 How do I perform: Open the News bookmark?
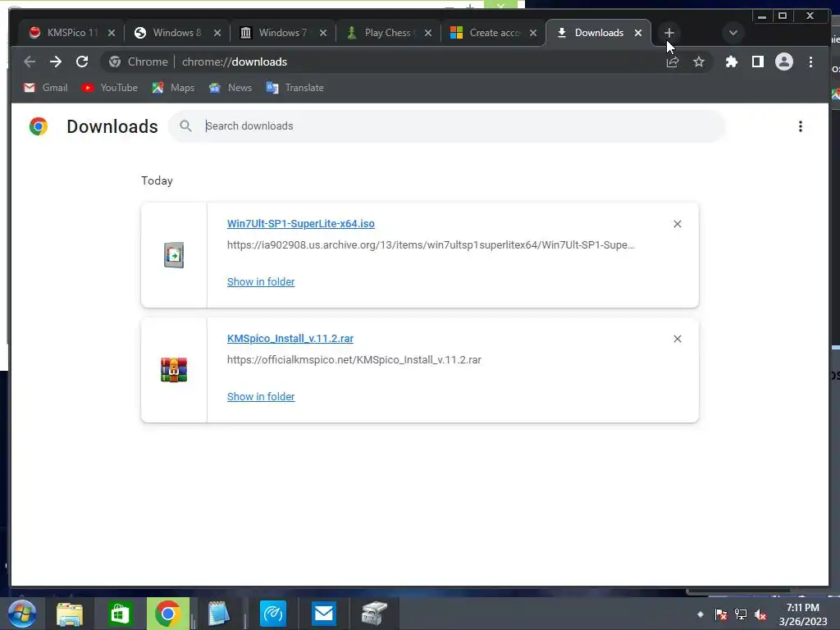tap(231, 87)
